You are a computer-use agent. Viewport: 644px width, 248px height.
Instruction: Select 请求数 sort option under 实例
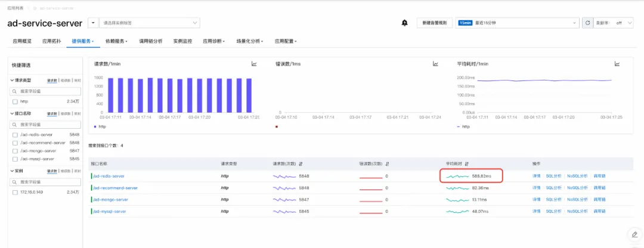pos(52,171)
